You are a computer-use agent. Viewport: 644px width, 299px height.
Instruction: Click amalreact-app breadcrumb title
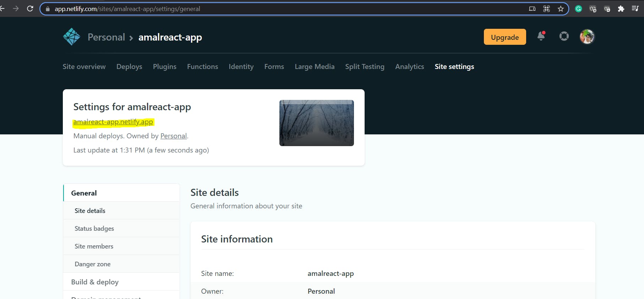[170, 37]
